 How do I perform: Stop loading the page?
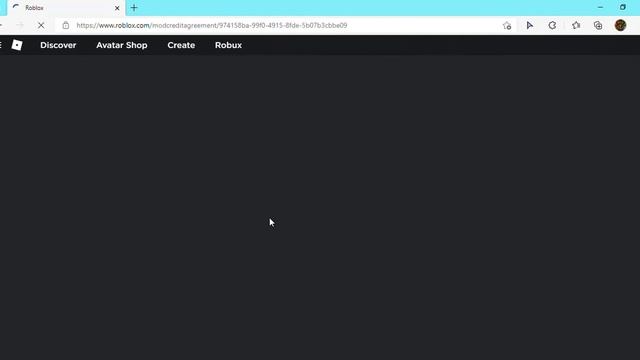[41, 25]
